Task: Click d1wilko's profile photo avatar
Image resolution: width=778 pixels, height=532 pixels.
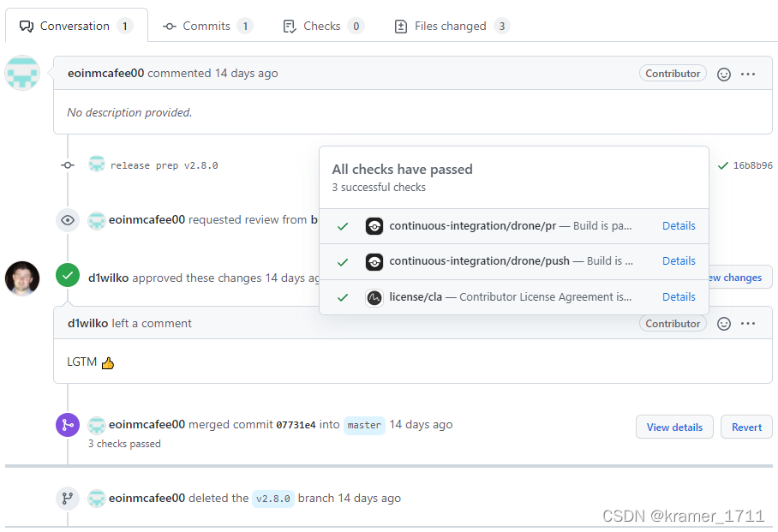Action: 22,278
